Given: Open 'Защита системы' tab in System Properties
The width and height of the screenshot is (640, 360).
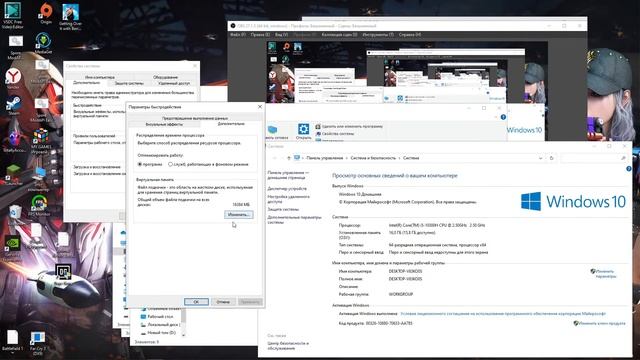Looking at the screenshot, I should click(129, 83).
